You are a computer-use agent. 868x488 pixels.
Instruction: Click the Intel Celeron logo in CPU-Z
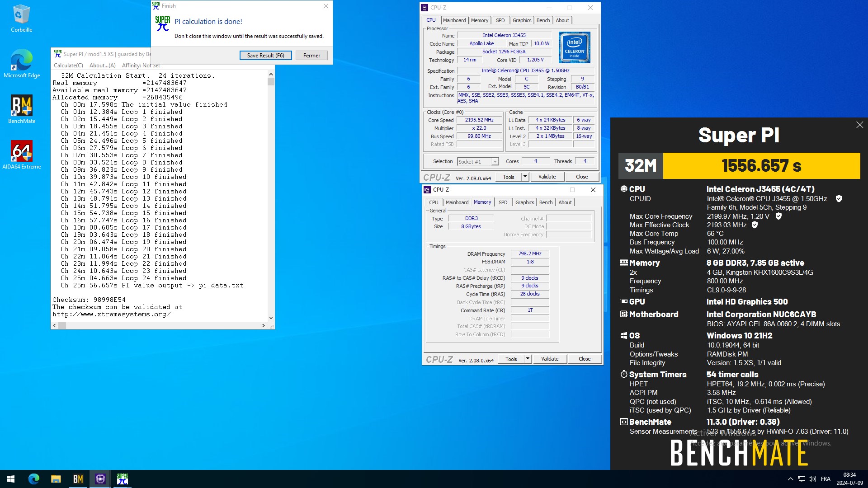click(574, 47)
